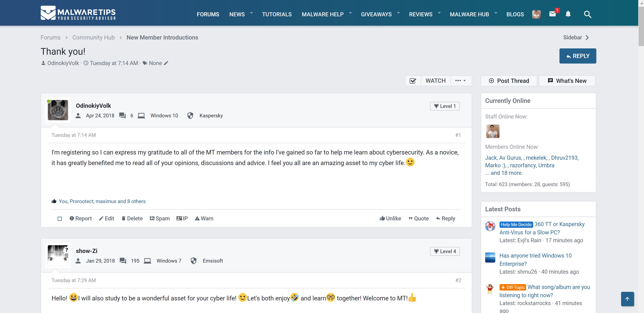
Task: Open the thread tools three-dots menu
Action: tap(460, 81)
